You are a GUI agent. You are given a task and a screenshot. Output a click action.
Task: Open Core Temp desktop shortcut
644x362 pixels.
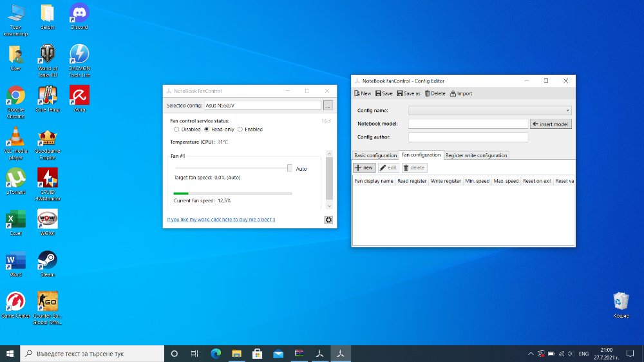(x=47, y=99)
